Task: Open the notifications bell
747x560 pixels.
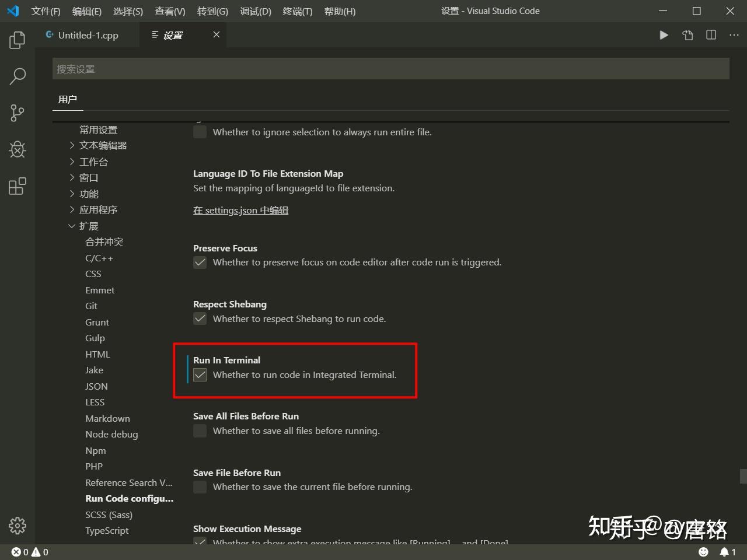Action: tap(728, 552)
